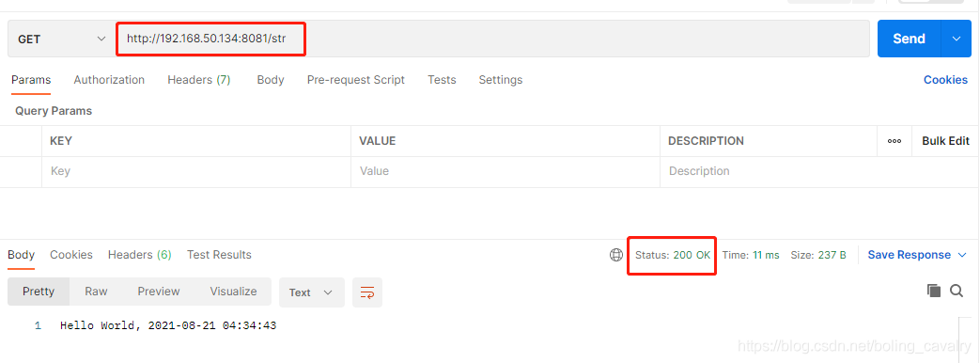Open the Headers (7) request tab
Image resolution: width=980 pixels, height=363 pixels.
click(x=199, y=80)
